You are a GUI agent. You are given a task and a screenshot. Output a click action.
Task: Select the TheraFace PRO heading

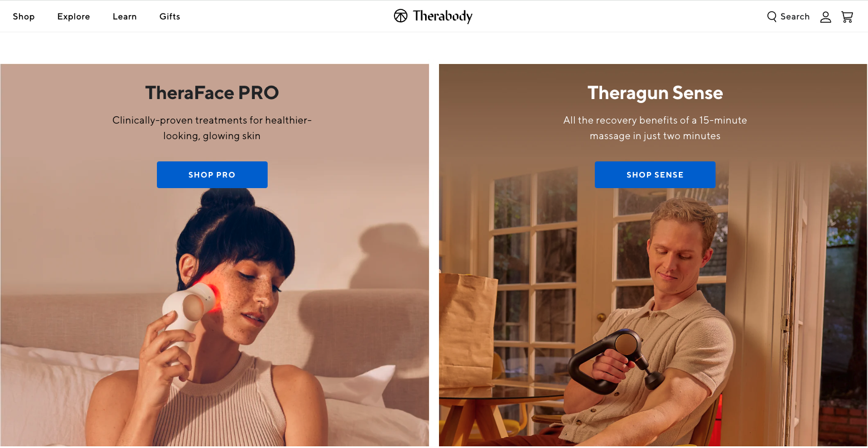click(x=212, y=92)
